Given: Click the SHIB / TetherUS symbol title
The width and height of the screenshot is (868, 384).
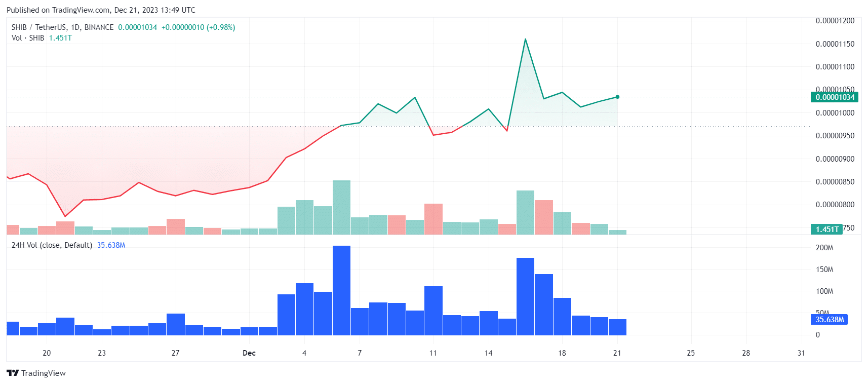Looking at the screenshot, I should click(38, 27).
